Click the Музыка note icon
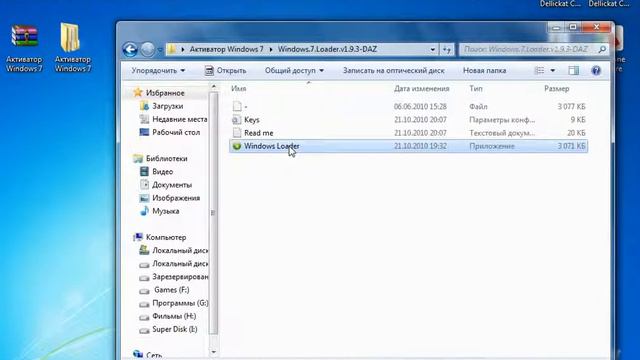 (144, 211)
